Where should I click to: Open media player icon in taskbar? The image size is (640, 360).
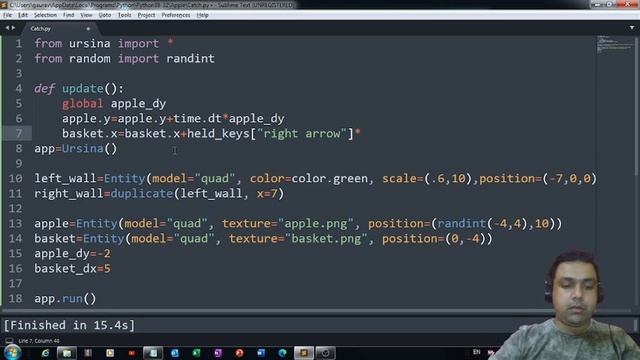click(x=110, y=353)
